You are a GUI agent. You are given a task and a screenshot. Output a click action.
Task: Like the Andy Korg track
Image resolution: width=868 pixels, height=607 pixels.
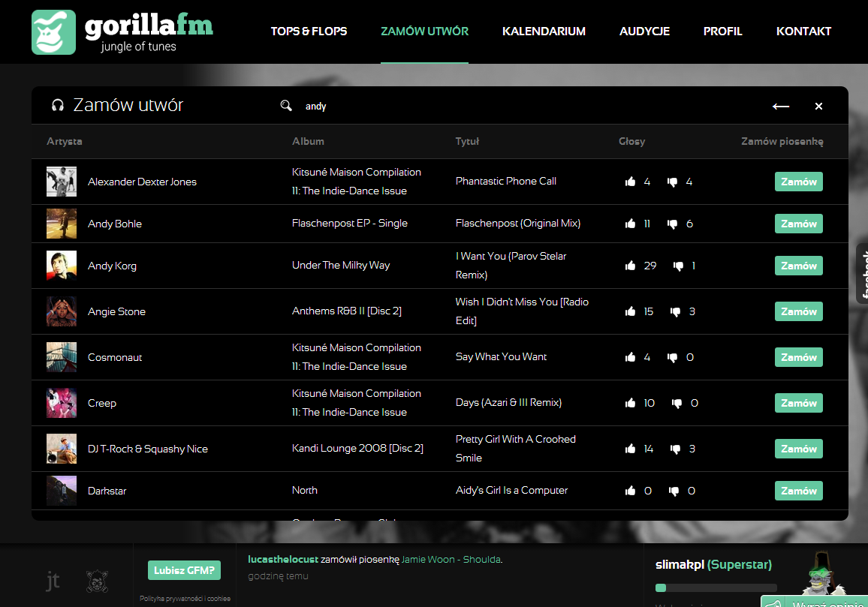(631, 266)
